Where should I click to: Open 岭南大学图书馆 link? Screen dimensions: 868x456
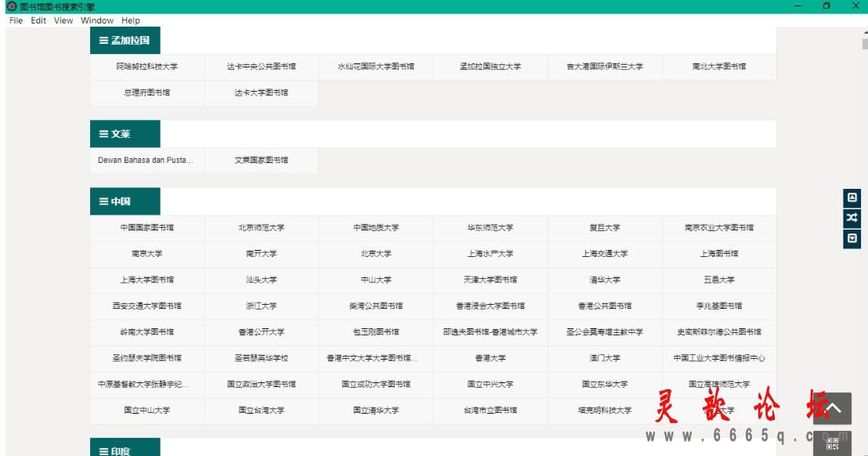147,332
